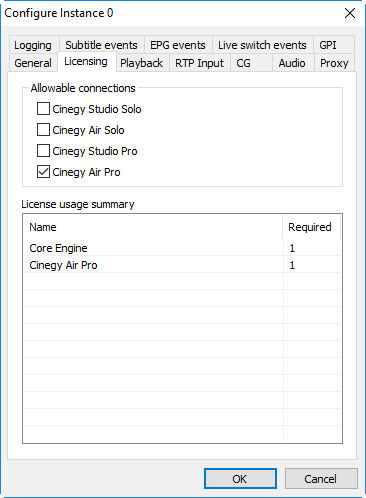Switch to the General tab
Screen dimensions: 366x498
[33, 63]
